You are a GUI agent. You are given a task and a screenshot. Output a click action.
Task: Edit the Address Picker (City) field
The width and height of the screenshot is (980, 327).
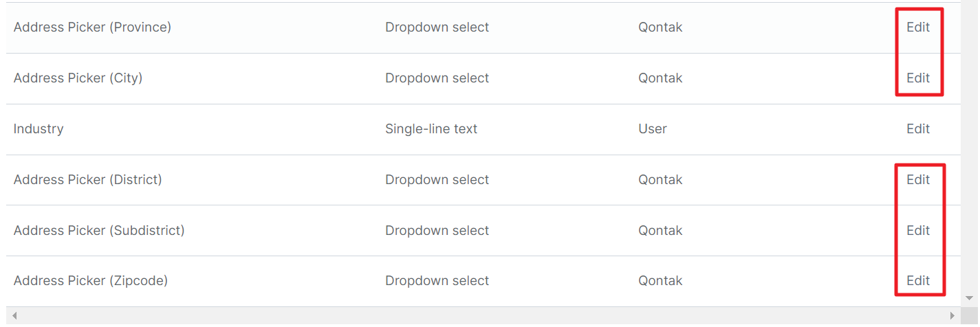pos(918,78)
